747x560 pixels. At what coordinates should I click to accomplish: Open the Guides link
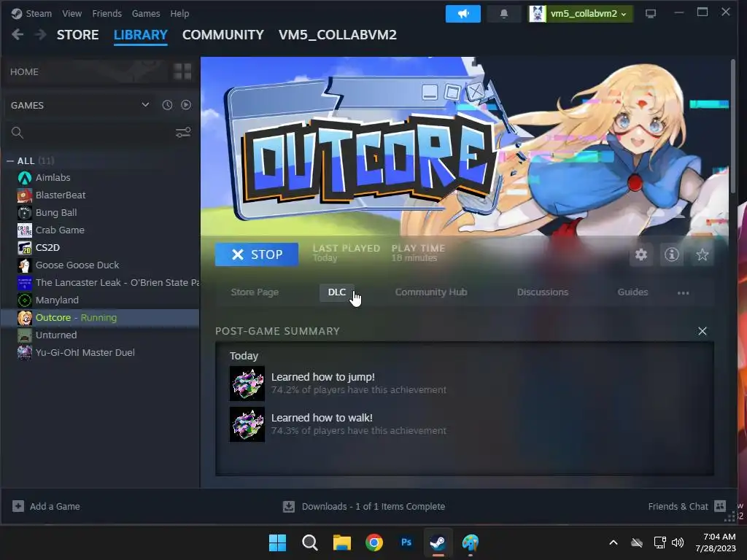[632, 292]
